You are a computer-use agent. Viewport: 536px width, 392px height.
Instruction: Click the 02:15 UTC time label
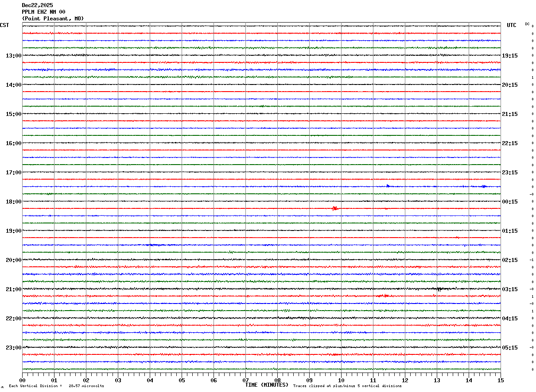510,260
